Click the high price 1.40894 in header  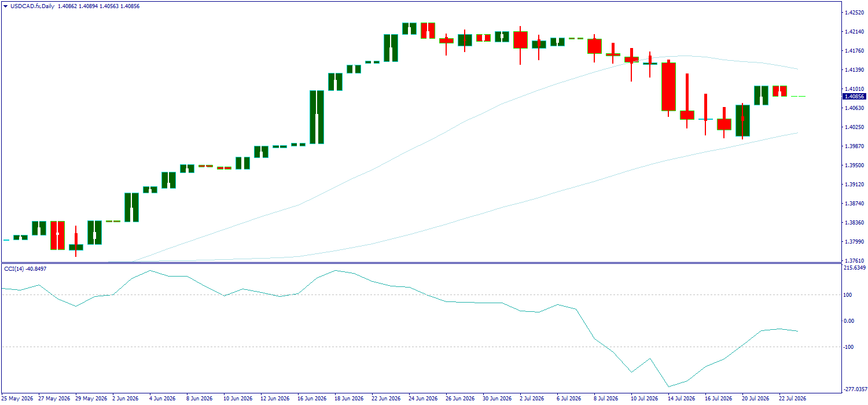(x=89, y=6)
